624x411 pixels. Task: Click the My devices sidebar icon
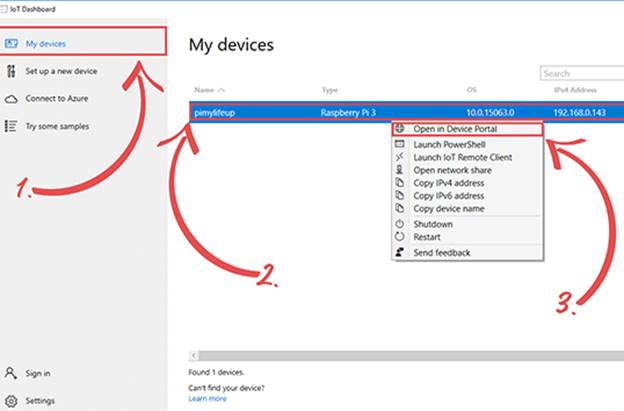pos(11,44)
